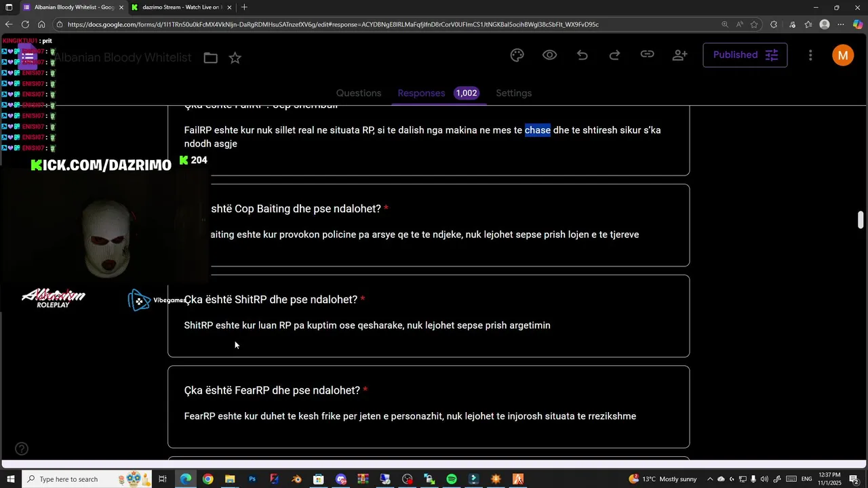Open File Explorer from the taskbar
Screen dimensions: 868x488
(x=230, y=479)
